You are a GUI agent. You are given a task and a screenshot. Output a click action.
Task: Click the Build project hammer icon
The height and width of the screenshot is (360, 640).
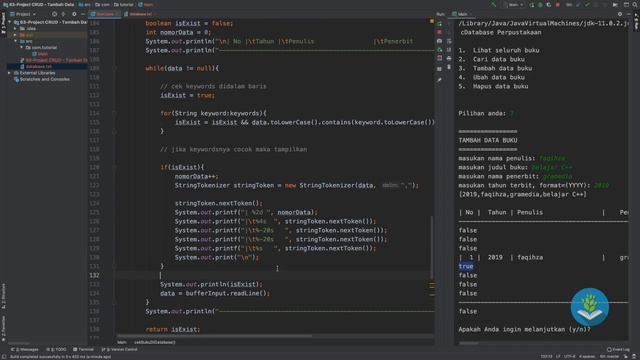pyautogui.click(x=494, y=4)
